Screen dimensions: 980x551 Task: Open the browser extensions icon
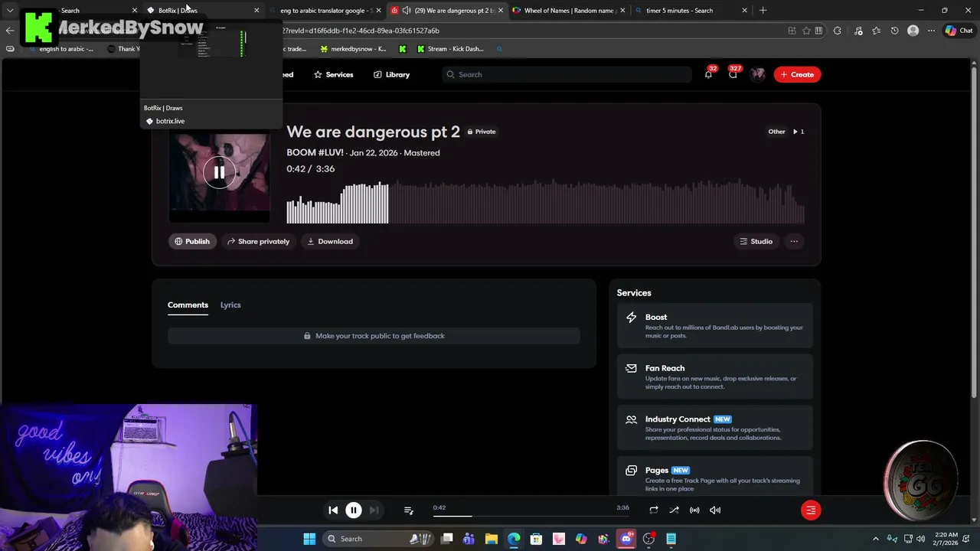[x=838, y=31]
